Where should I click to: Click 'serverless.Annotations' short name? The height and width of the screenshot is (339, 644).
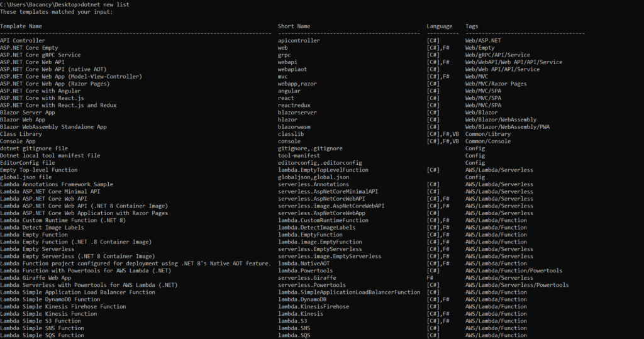pyautogui.click(x=313, y=184)
